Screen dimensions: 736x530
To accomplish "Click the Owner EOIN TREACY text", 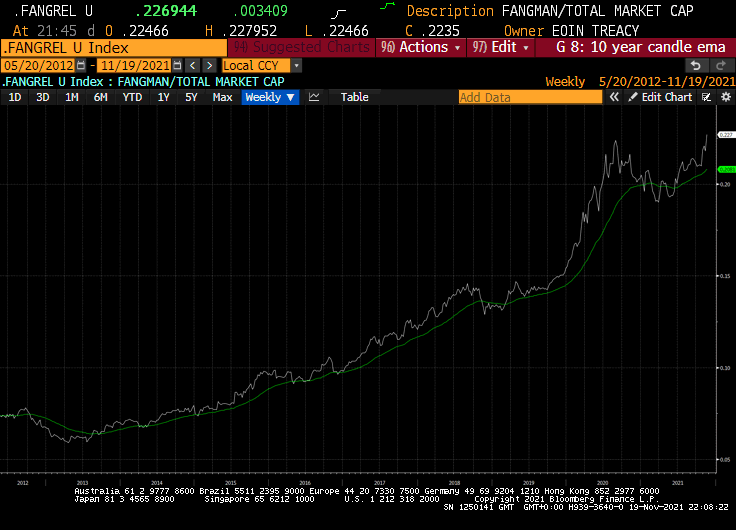I will point(571,31).
